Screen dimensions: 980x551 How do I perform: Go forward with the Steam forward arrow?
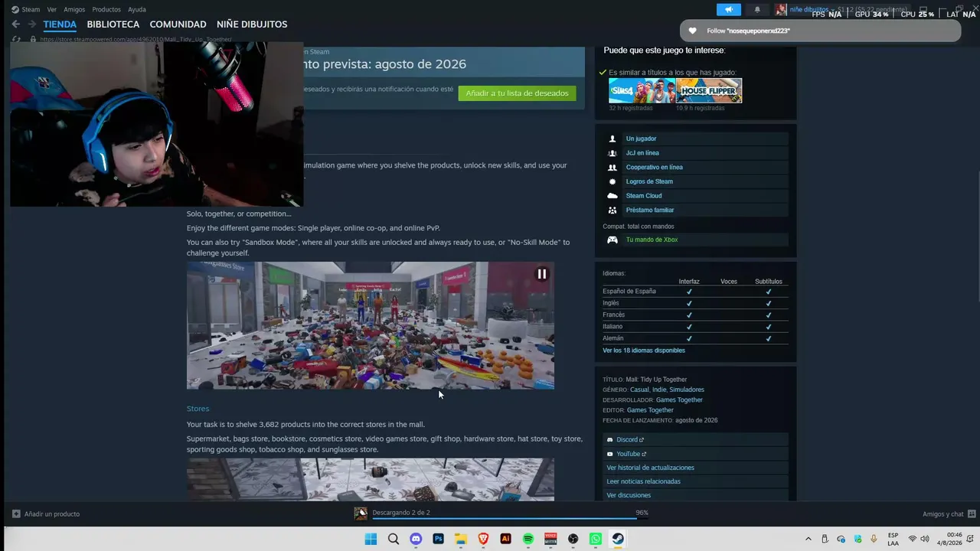pyautogui.click(x=32, y=24)
